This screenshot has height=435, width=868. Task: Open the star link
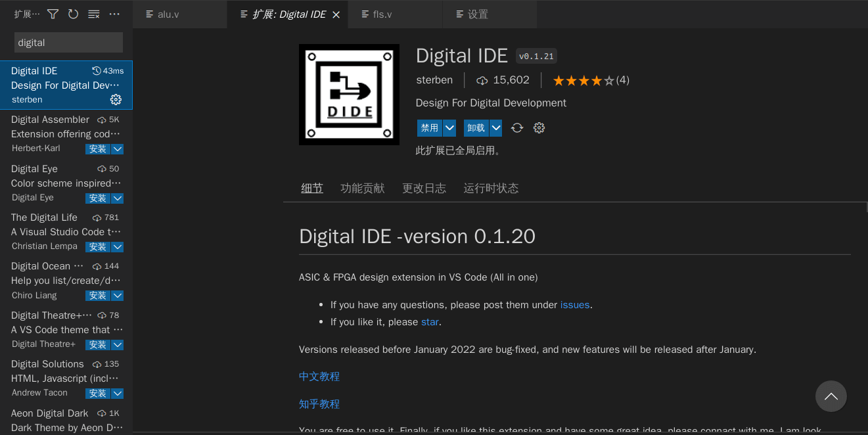[x=430, y=322]
